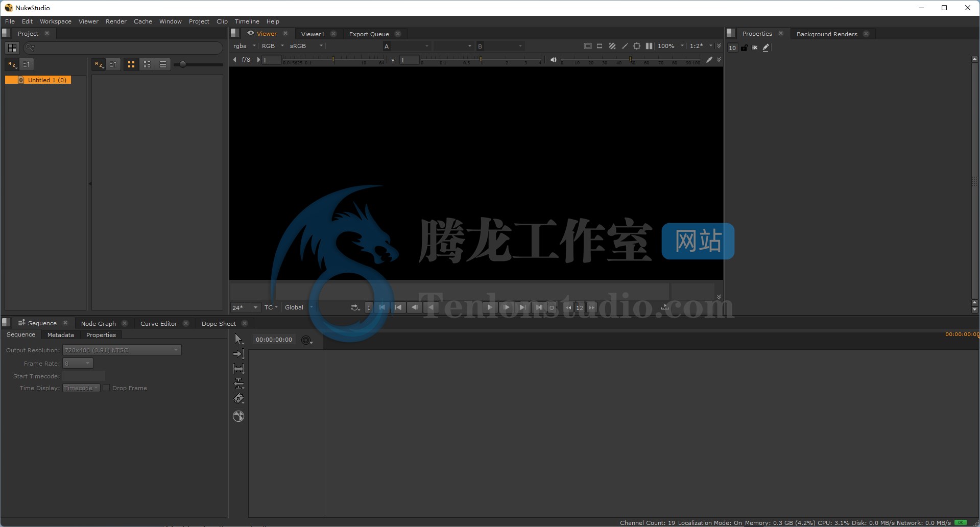
Task: Jump to the first frame button
Action: [382, 307]
